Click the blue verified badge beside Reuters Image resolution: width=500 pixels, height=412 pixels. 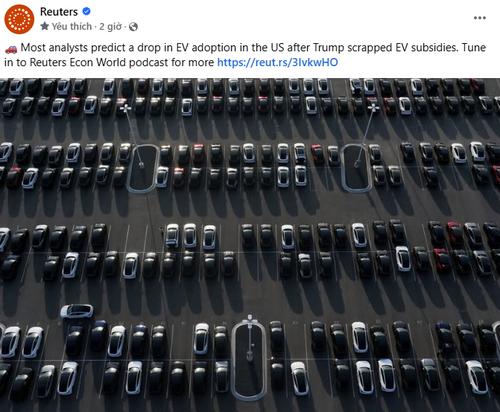(86, 12)
